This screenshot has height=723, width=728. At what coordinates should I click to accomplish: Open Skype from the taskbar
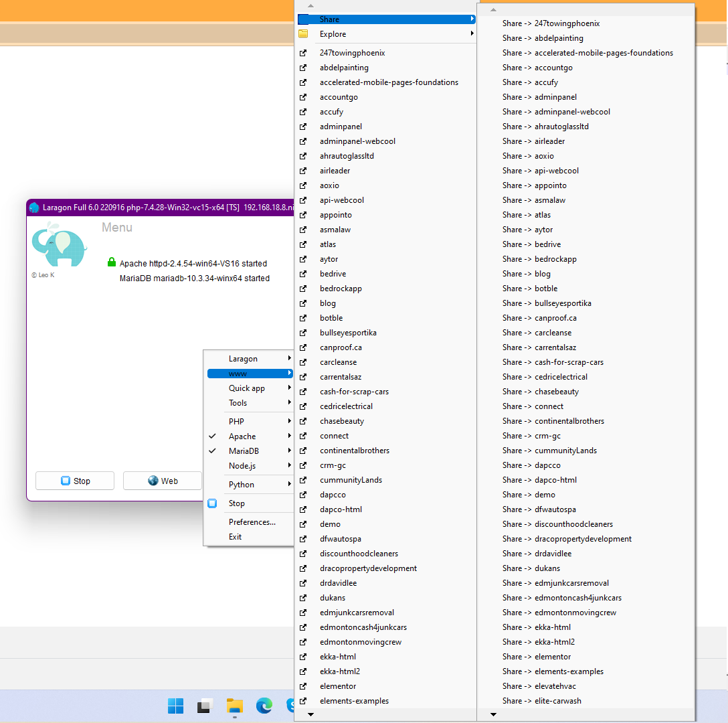click(x=291, y=706)
